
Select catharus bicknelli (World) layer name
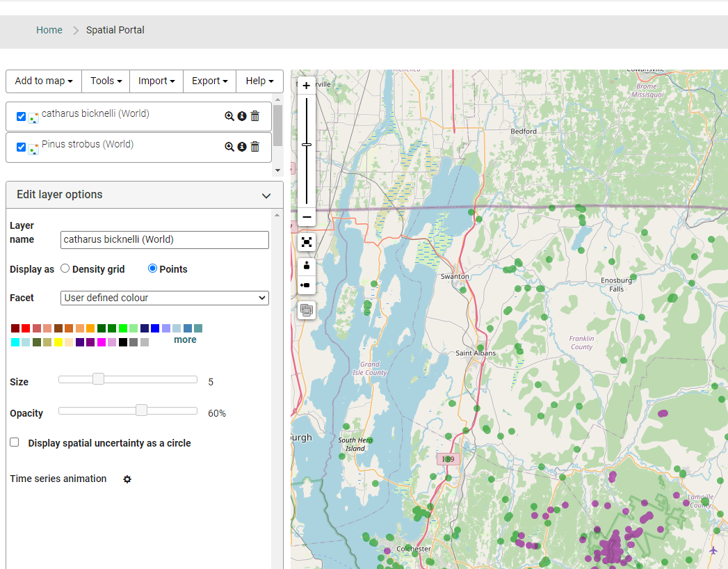[x=95, y=114]
